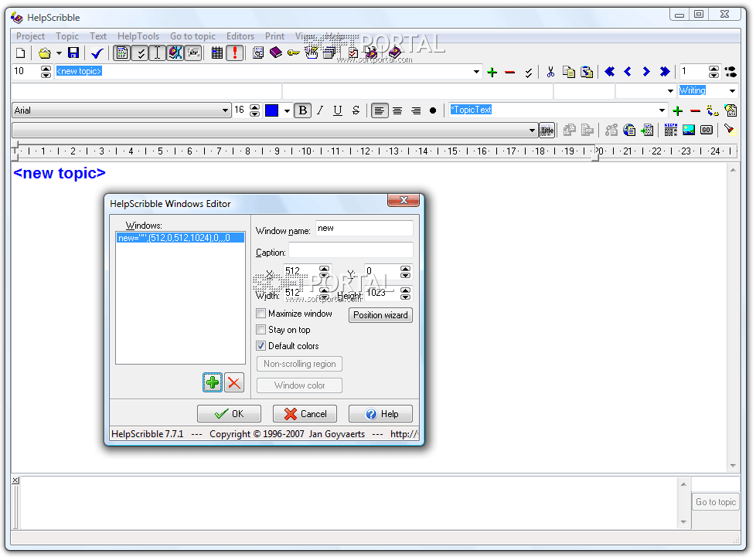This screenshot has height=560, width=756.
Task: Expand the empty combo box left of Writing
Action: pos(670,90)
